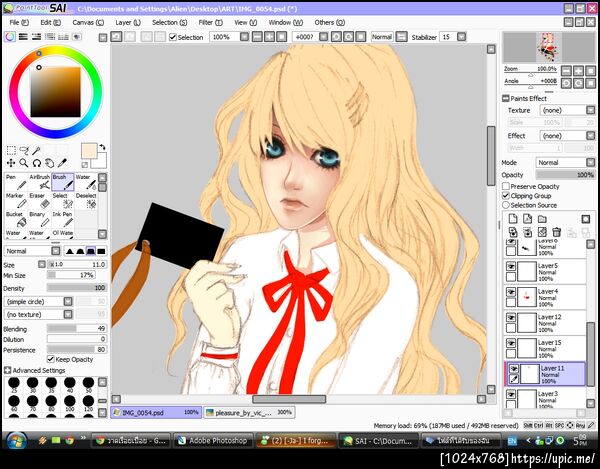This screenshot has height=469, width=600.
Task: Hide Layer5 with its eye icon
Action: [x=511, y=266]
